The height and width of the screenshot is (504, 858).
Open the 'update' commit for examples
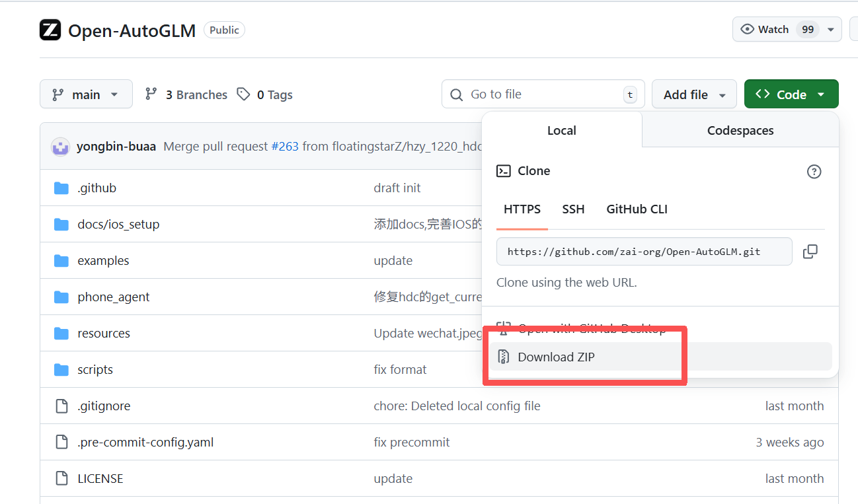(393, 261)
